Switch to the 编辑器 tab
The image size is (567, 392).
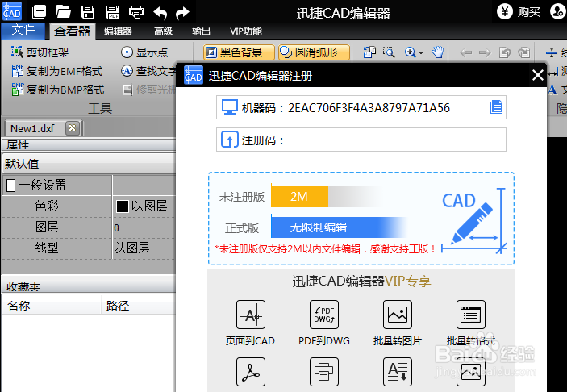click(118, 31)
